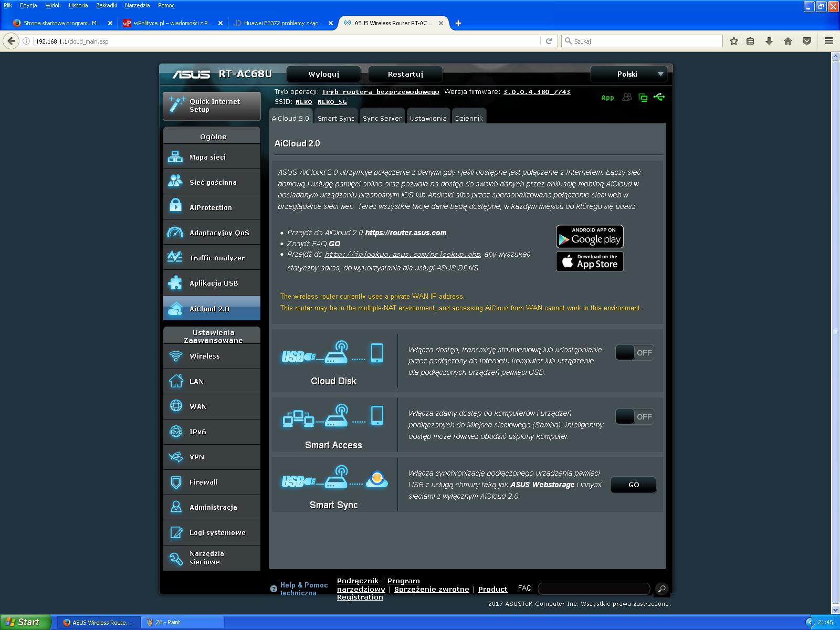Open the Dziennik tab

coord(468,118)
